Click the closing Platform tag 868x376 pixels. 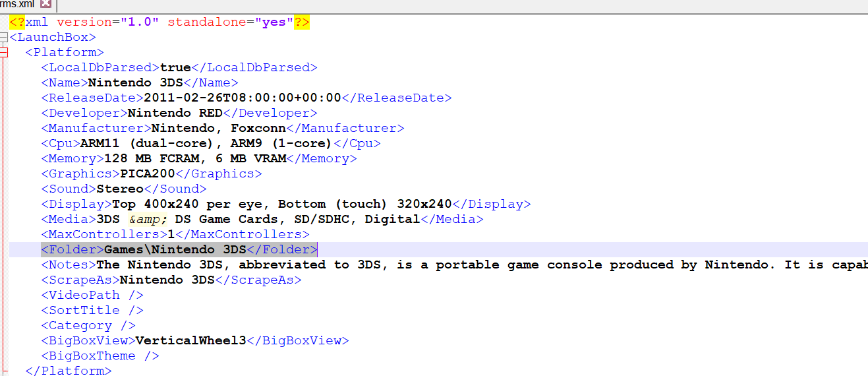[69, 370]
